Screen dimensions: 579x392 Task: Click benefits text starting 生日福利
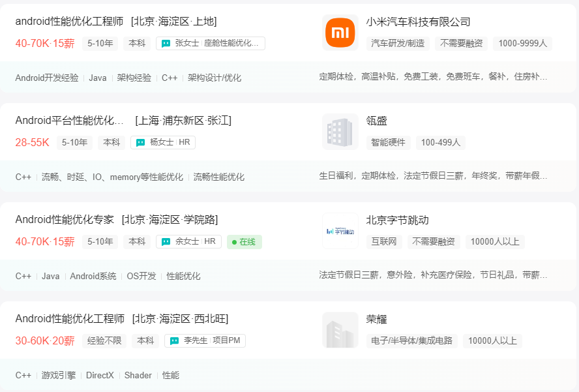point(433,175)
